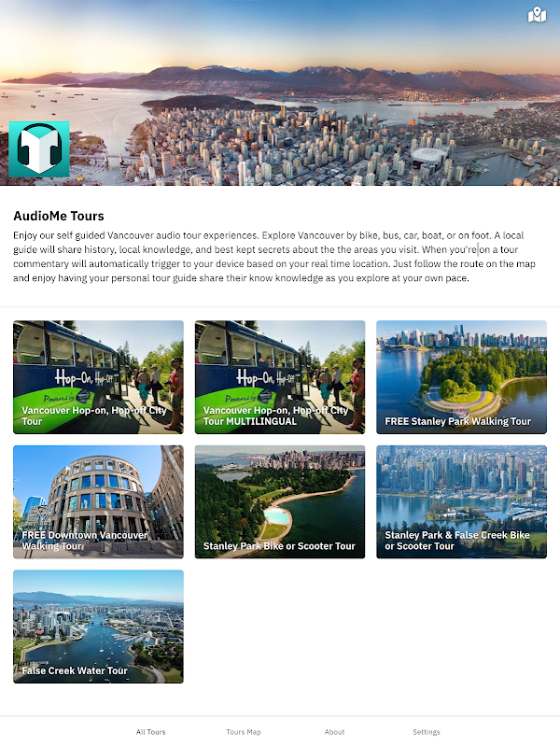
Task: Tap the False Creek Water Tour title label
Action: click(x=75, y=670)
